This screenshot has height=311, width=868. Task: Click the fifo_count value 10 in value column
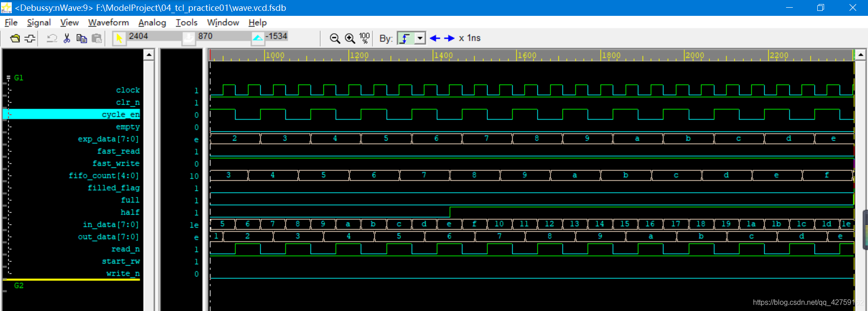pos(194,176)
